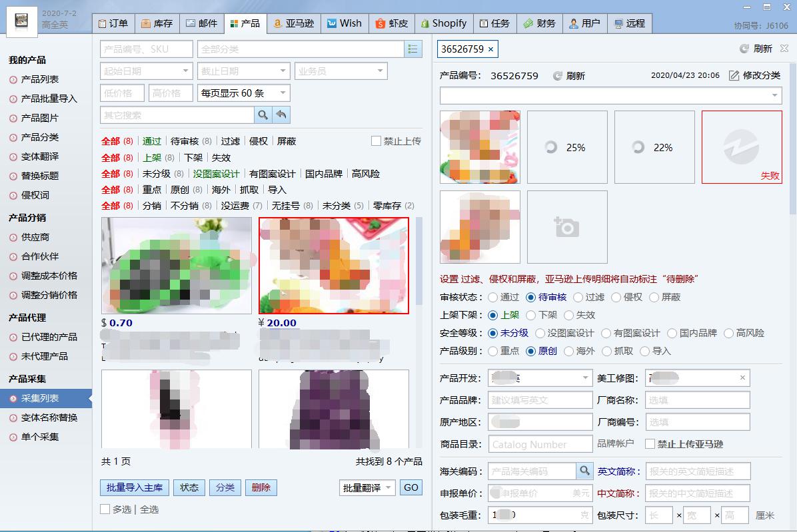Image resolution: width=797 pixels, height=532 pixels.
Task: Click the top-right 刷新 refresh icon
Action: click(x=744, y=49)
